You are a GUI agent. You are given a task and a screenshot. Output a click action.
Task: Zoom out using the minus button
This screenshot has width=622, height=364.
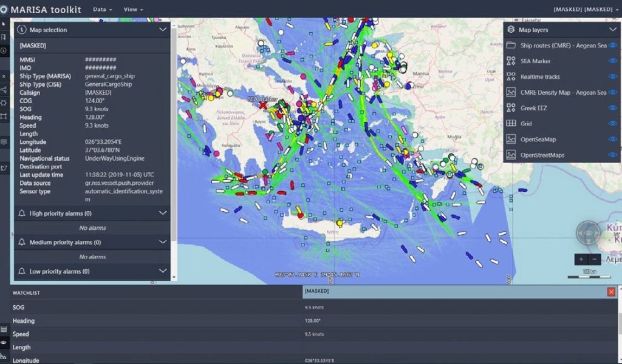click(x=594, y=259)
